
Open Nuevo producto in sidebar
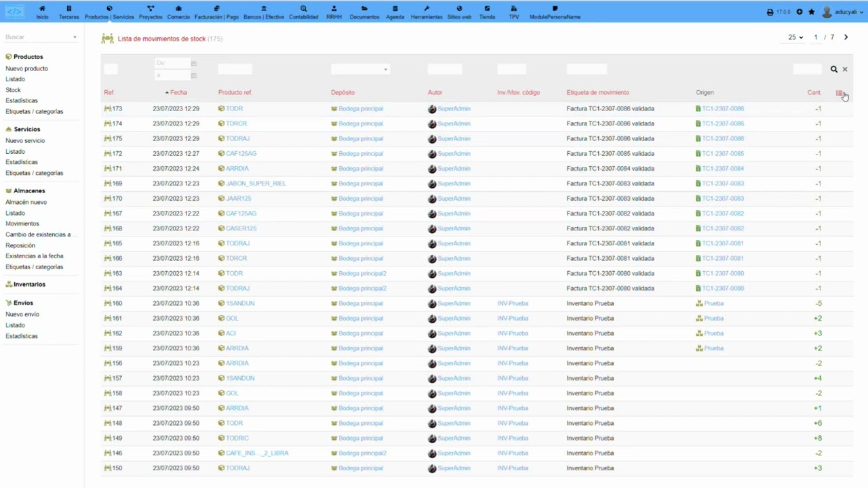pos(26,68)
